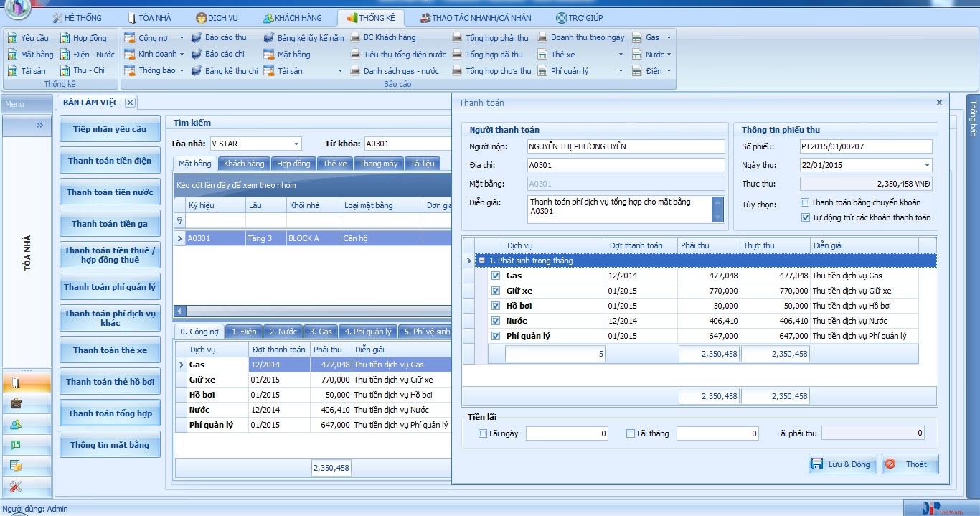Switch to the KHÁCH HÀNG ribbon tab
This screenshot has width=980, height=516.
pos(291,17)
